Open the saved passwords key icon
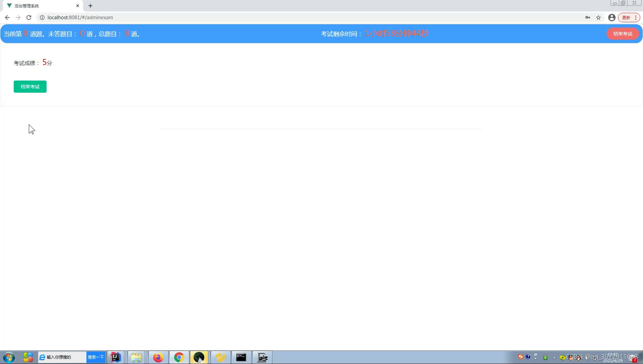This screenshot has width=643, height=364. [x=588, y=17]
